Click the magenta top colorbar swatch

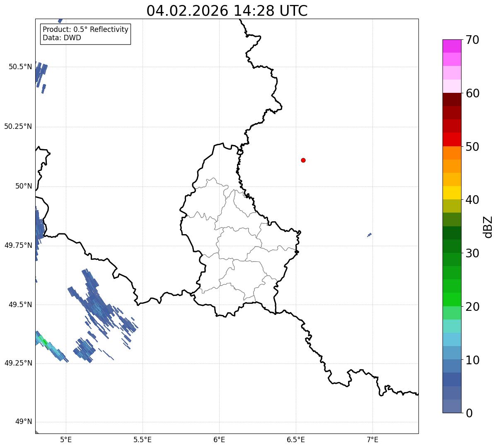[x=452, y=46]
